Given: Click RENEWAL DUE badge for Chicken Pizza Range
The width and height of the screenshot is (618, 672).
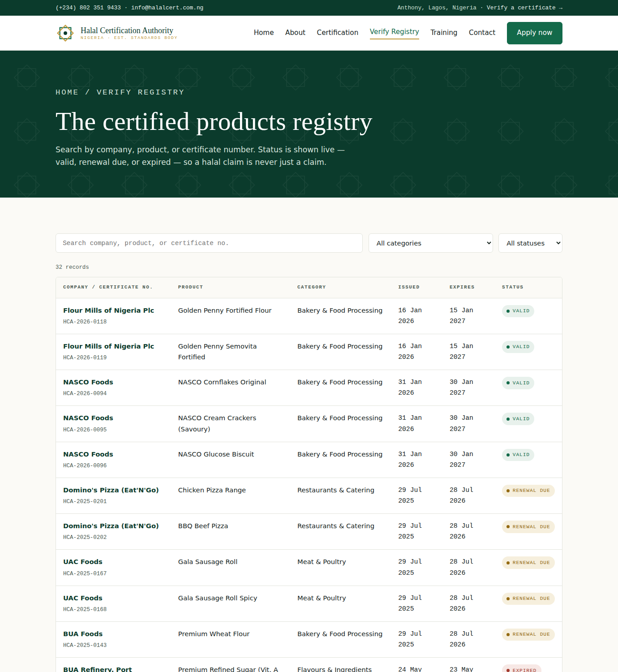Looking at the screenshot, I should coord(528,491).
